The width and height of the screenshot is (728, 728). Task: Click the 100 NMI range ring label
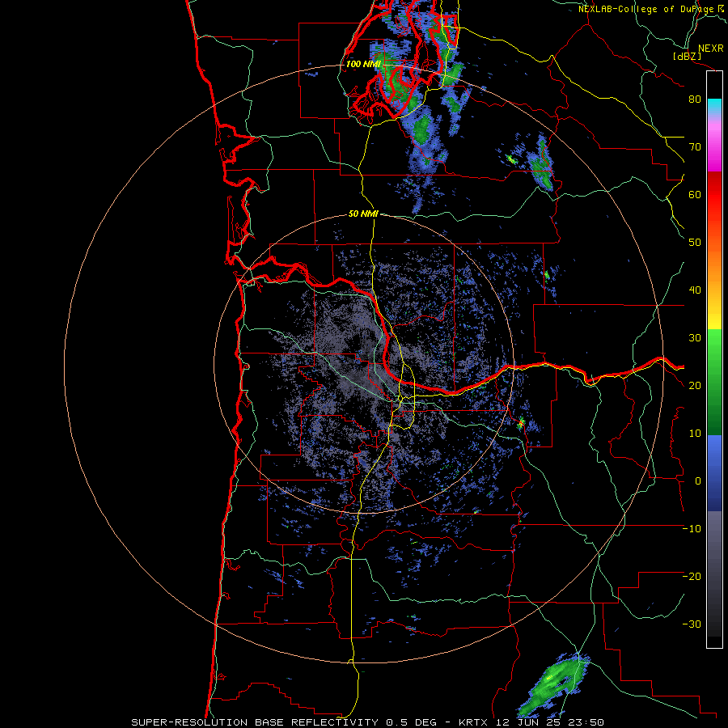[363, 64]
